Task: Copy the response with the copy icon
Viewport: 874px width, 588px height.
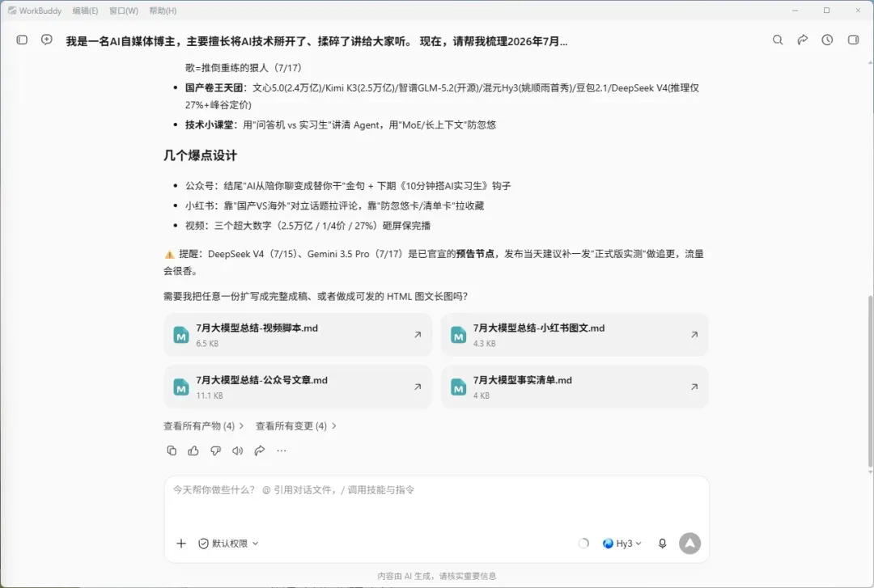Action: pyautogui.click(x=172, y=451)
